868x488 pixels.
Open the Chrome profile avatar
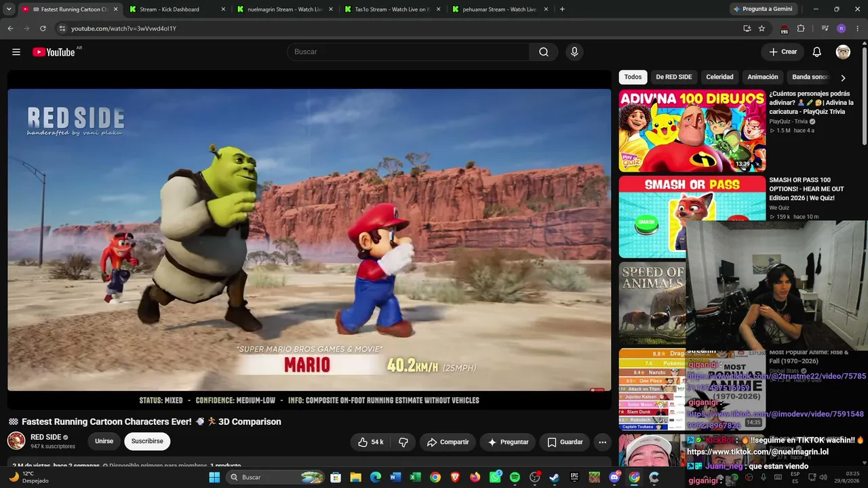pos(842,28)
